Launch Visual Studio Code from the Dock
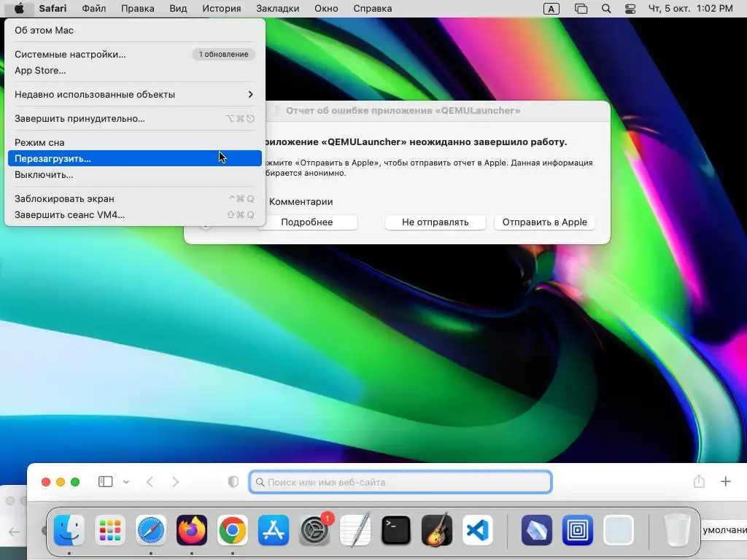Image resolution: width=747 pixels, height=560 pixels. click(x=478, y=530)
